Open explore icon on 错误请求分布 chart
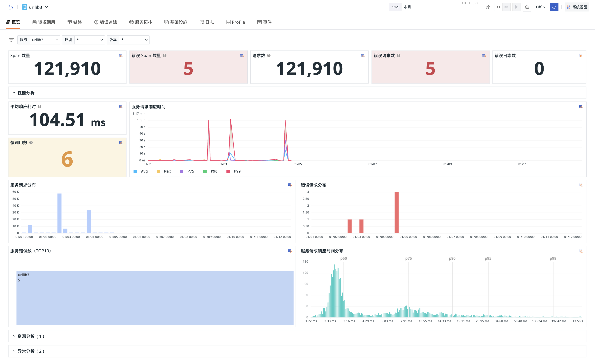The height and width of the screenshot is (364, 595). (581, 185)
